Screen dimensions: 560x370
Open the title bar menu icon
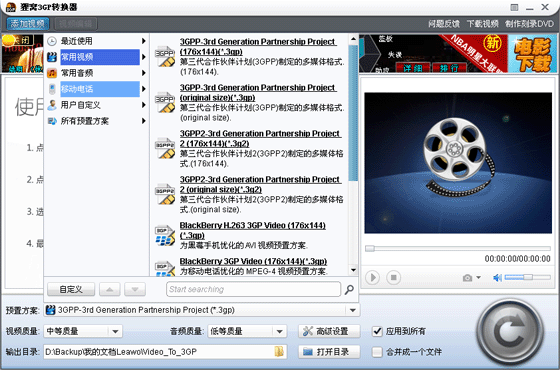[x=514, y=7]
